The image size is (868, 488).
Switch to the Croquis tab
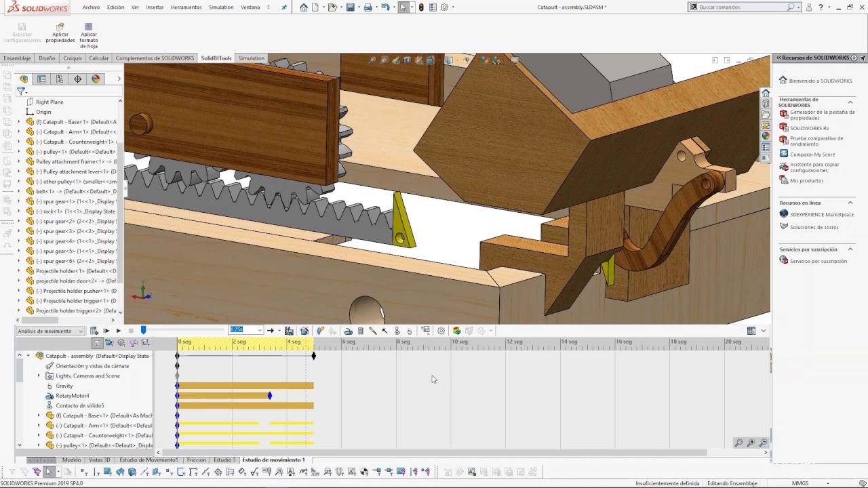pos(73,58)
